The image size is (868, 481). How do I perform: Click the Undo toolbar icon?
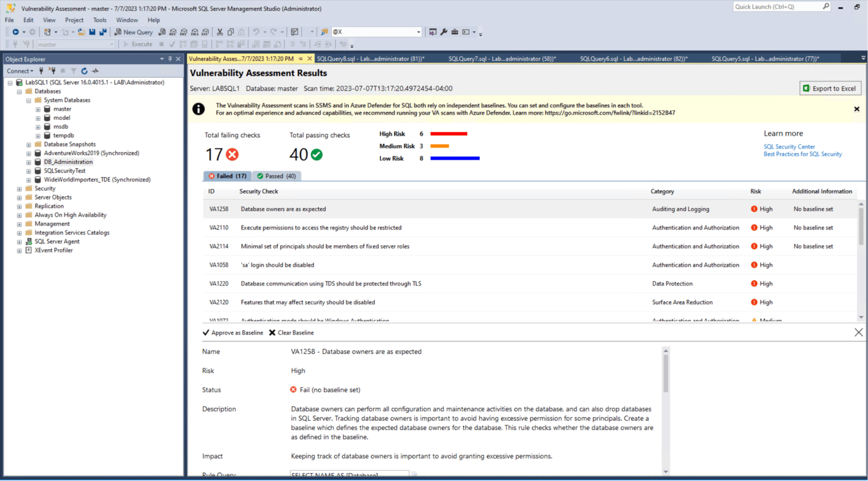[256, 32]
